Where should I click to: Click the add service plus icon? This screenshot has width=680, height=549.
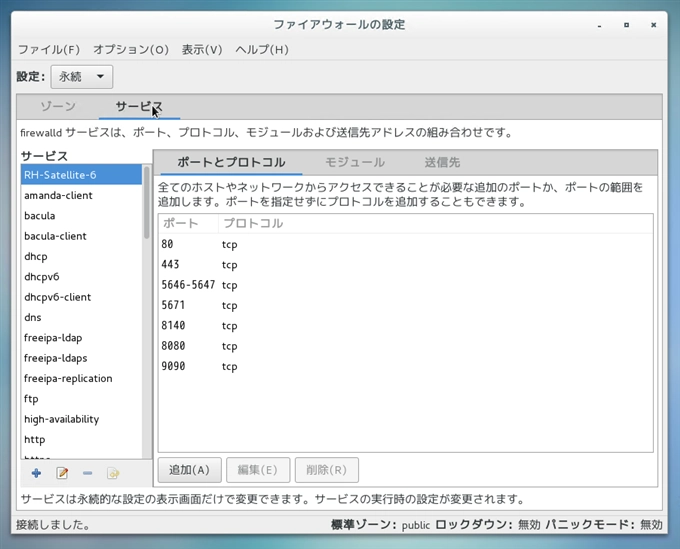36,473
